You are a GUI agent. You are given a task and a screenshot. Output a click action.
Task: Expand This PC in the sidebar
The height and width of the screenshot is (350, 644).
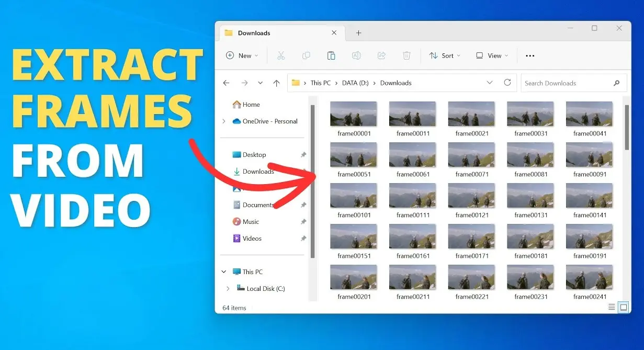[x=224, y=272]
